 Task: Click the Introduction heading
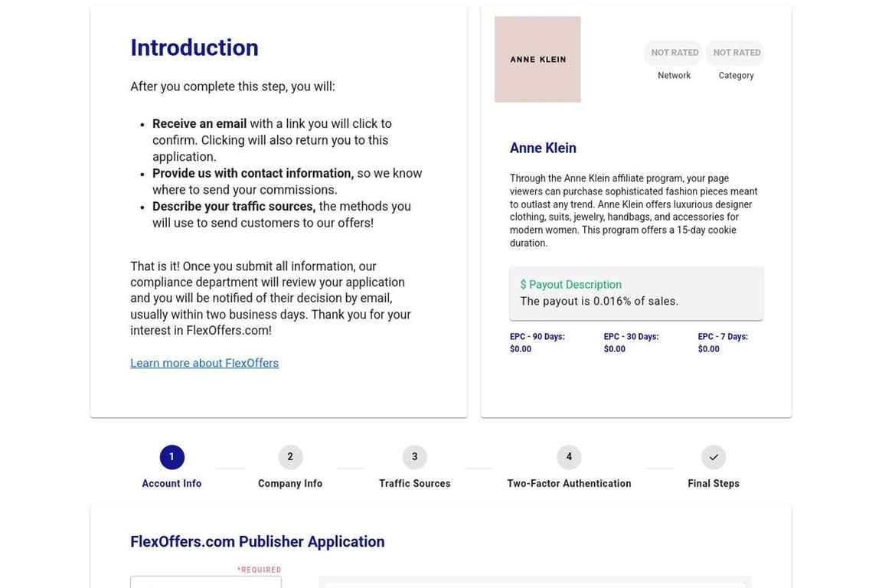(194, 47)
